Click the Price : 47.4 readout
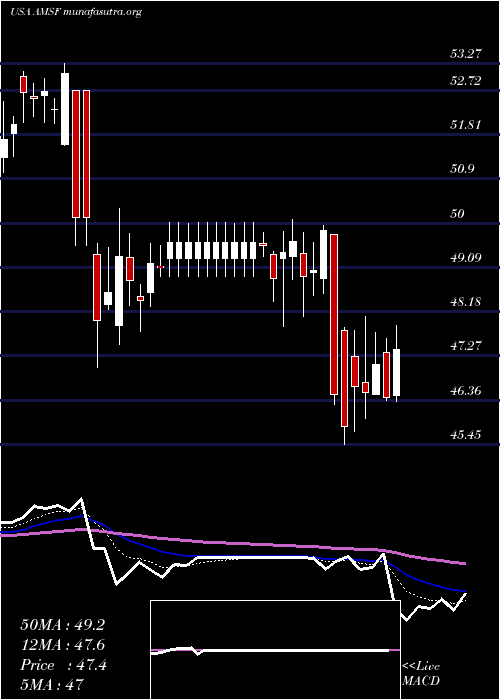The width and height of the screenshot is (500, 700). tap(63, 665)
